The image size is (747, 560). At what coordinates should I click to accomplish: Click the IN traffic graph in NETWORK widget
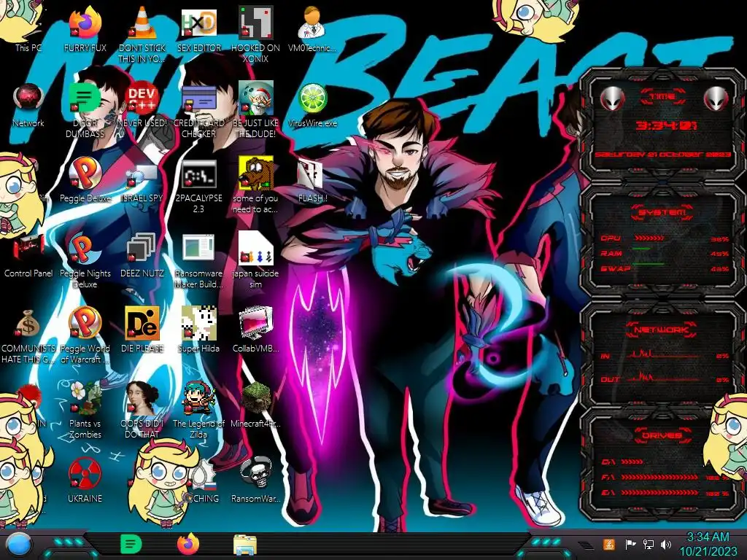[662, 354]
